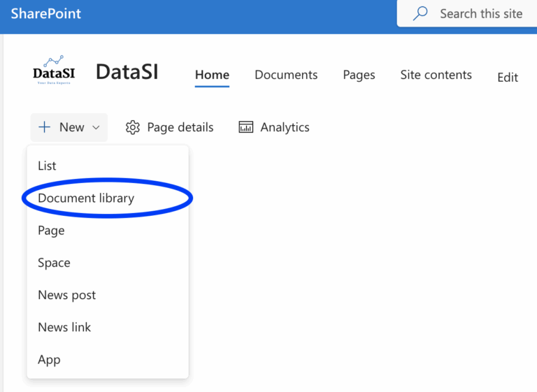
Task: Go to Documents in site navigation
Action: (286, 75)
